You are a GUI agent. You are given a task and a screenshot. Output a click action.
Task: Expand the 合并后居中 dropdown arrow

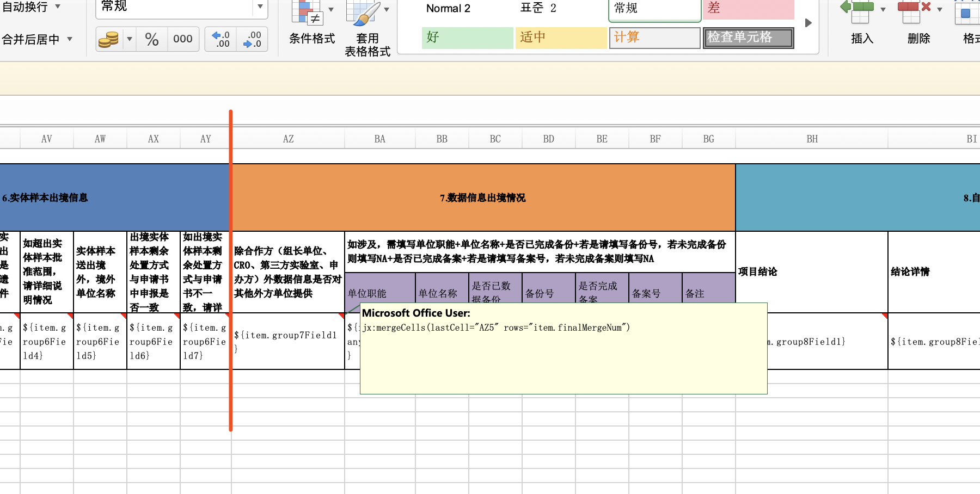click(70, 39)
